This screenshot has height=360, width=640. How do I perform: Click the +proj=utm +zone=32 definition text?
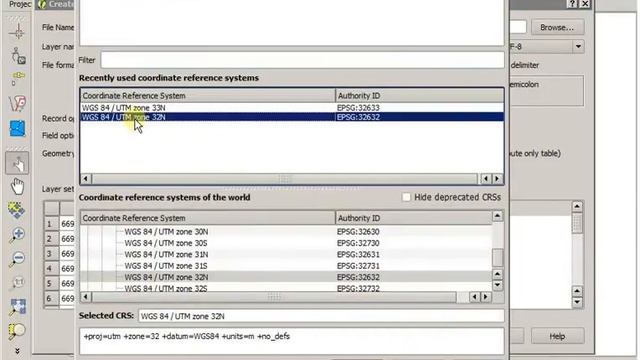pyautogui.click(x=187, y=336)
